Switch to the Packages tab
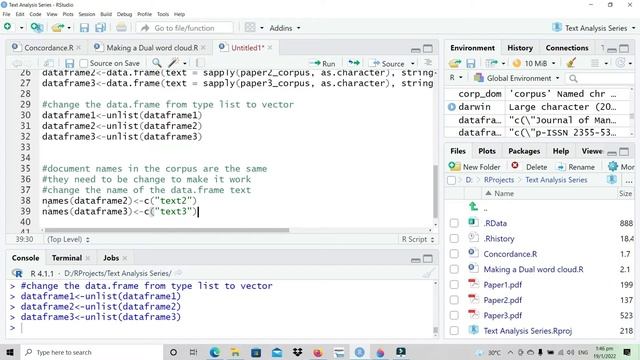The image size is (640, 360). pos(524,151)
